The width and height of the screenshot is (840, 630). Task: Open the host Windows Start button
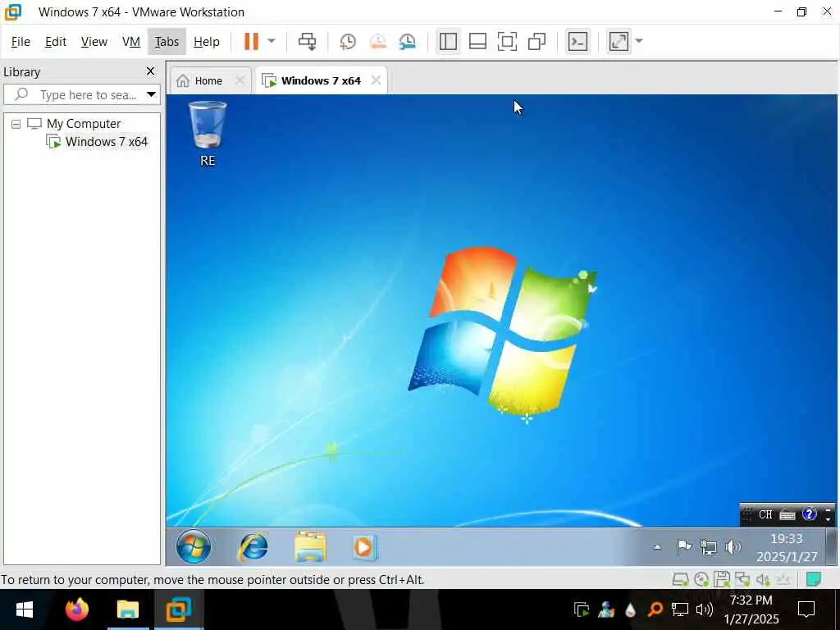coord(25,609)
